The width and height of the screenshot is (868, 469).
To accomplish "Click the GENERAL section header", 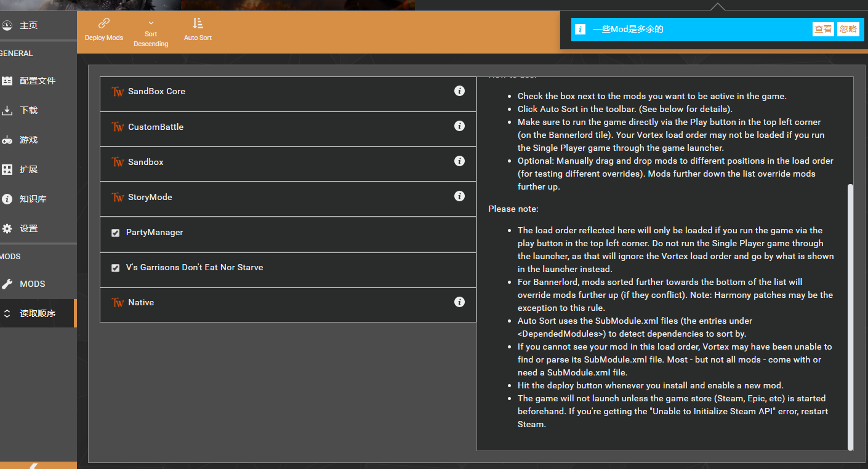I will click(17, 54).
